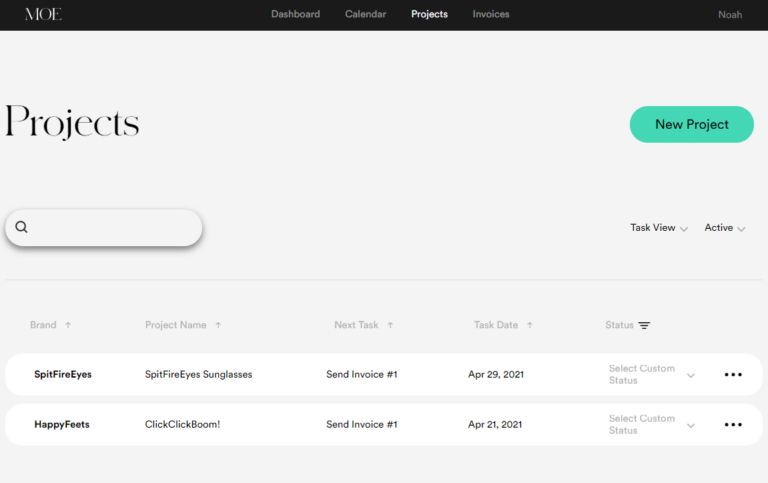The width and height of the screenshot is (768, 483).
Task: Open the three-dot menu for HappyFeets
Action: point(733,425)
